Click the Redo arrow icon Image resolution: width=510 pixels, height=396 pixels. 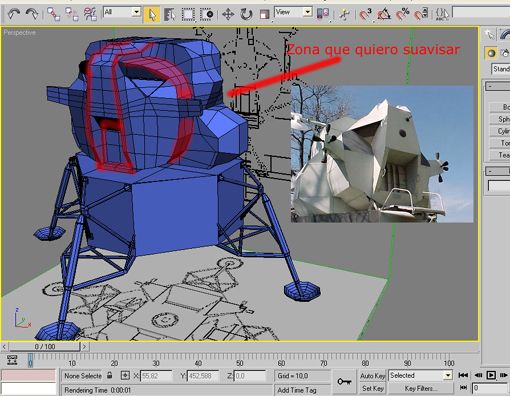tap(32, 14)
